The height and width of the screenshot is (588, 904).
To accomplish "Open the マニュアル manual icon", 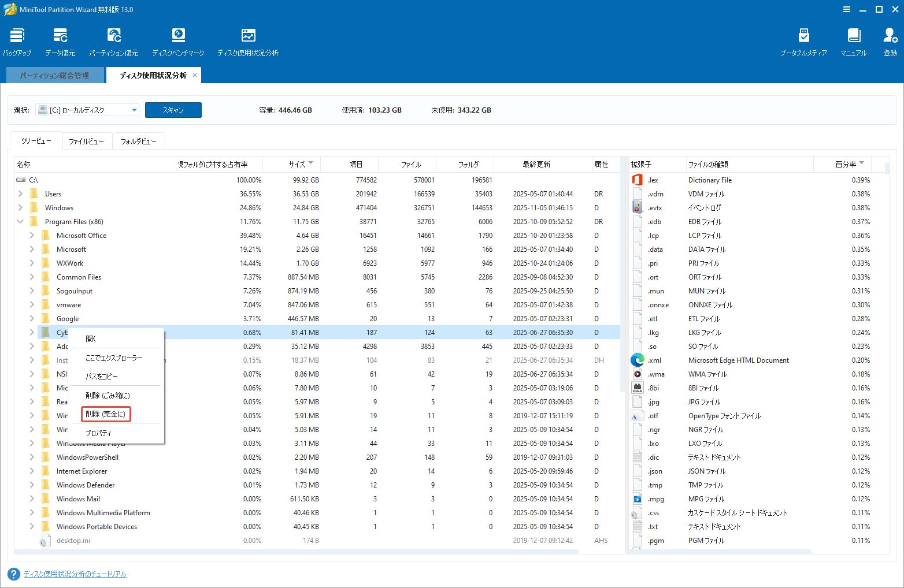I will point(853,40).
